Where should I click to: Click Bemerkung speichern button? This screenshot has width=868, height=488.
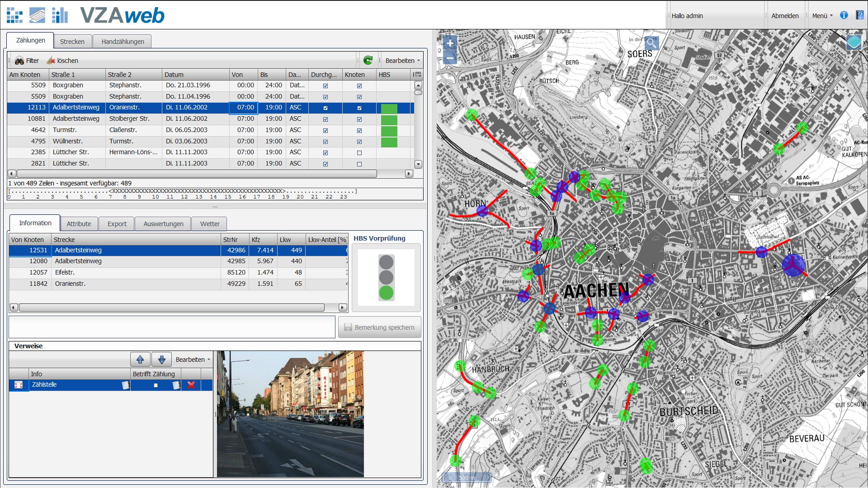(379, 327)
